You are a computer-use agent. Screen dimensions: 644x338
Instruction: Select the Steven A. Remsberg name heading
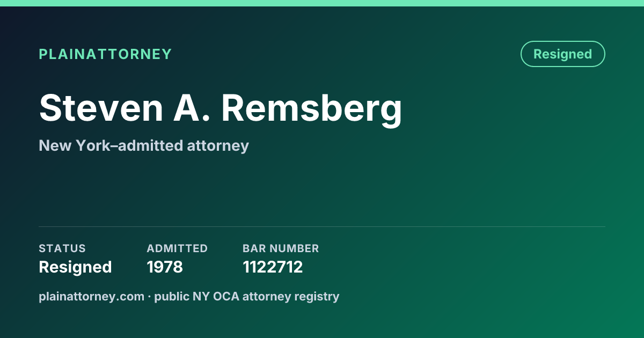[x=221, y=109]
